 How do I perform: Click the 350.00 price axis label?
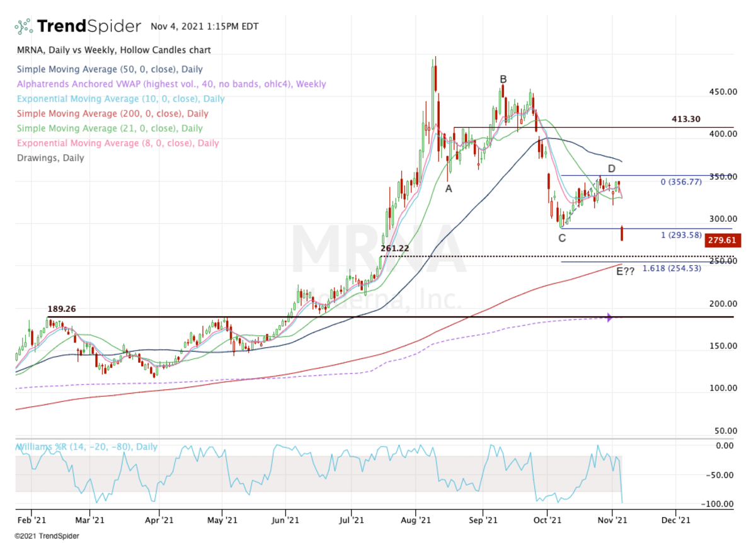(x=722, y=176)
